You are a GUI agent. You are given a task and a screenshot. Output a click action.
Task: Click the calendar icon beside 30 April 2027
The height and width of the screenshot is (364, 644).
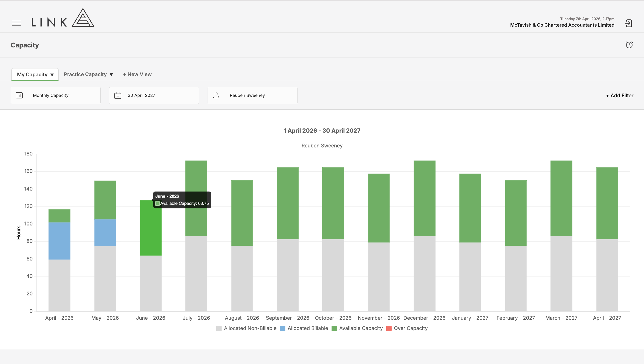tap(117, 95)
